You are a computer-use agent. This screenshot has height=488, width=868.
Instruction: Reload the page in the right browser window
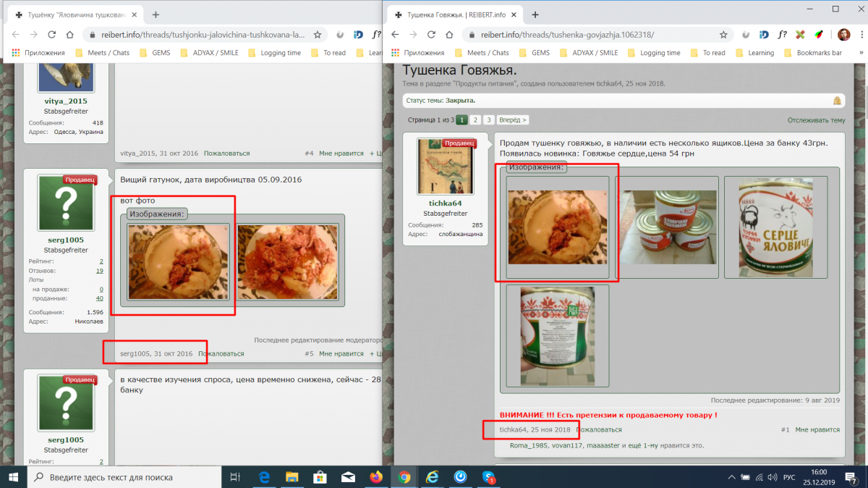pos(431,34)
